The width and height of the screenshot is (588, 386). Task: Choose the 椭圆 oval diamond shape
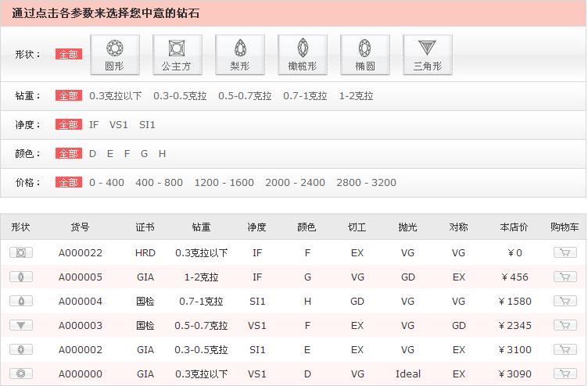(x=364, y=55)
